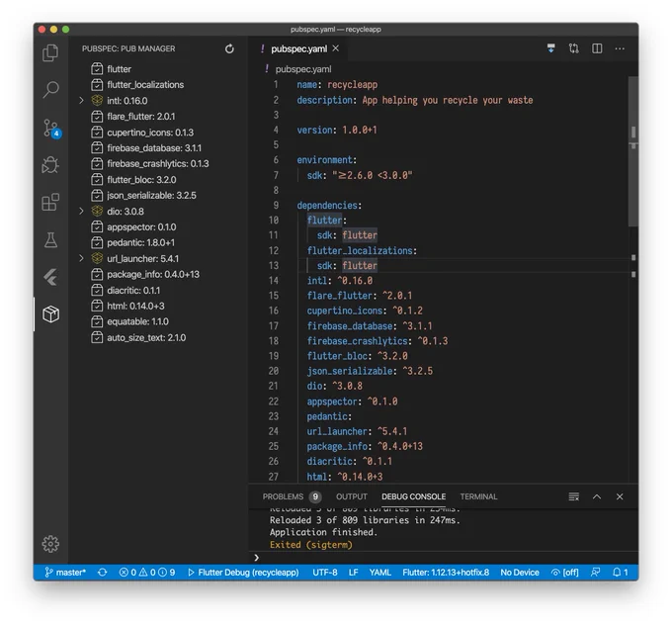Select the flutter_bloc: 3.2.0 package
Screen dimensions: 672x625
[x=158, y=179]
